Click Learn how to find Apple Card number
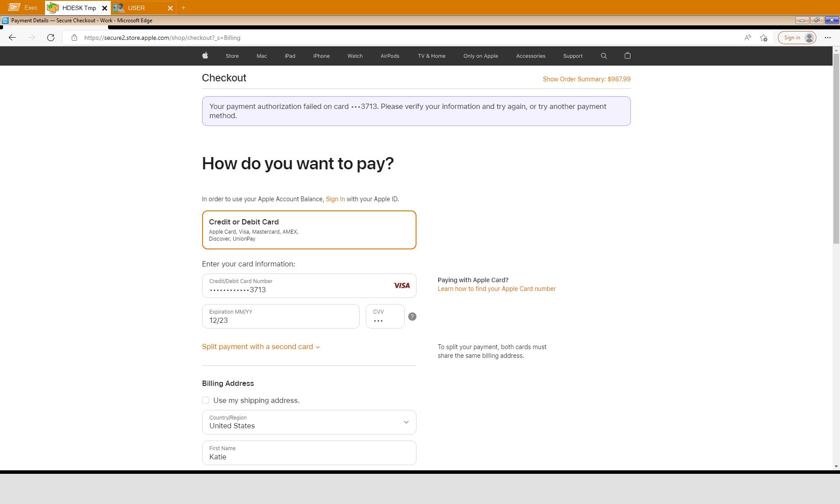 [x=497, y=289]
